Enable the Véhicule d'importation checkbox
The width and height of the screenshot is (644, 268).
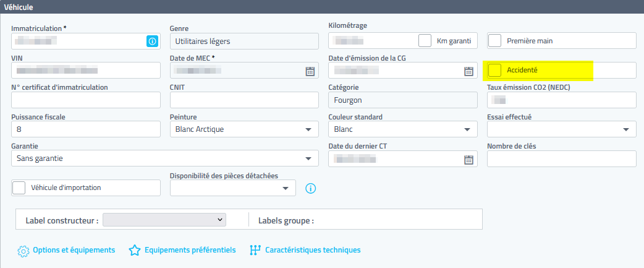[19, 188]
